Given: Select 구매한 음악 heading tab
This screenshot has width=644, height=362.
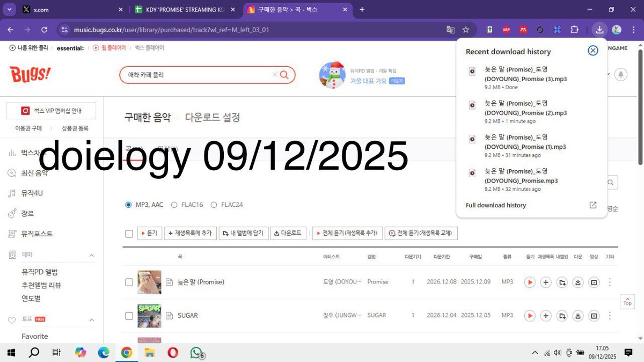Looking at the screenshot, I should pos(148,117).
